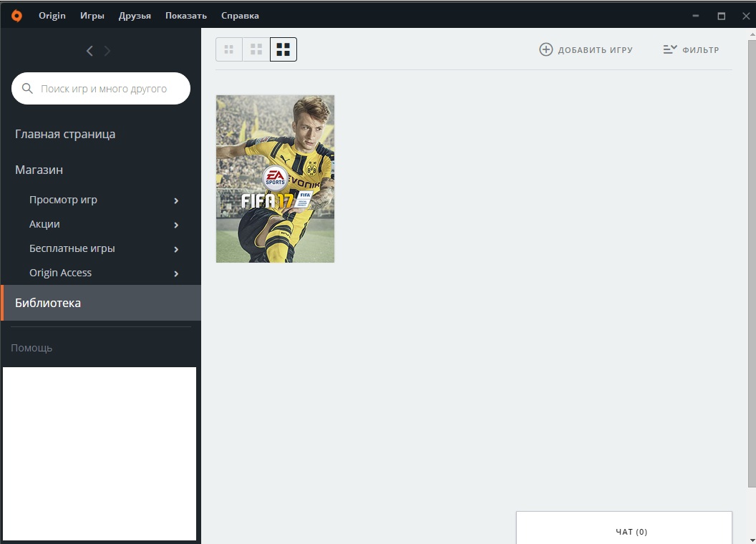
Task: Minimize the Origin window
Action: click(x=696, y=16)
